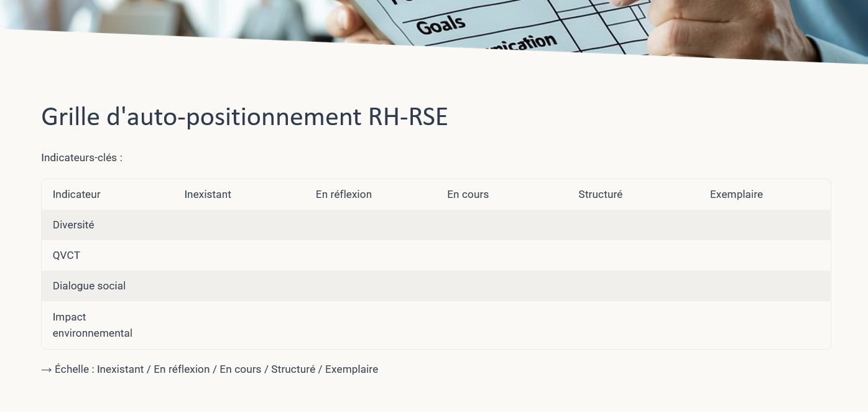Click the 'En réflexion' column header
868x412 pixels.
[x=343, y=194]
